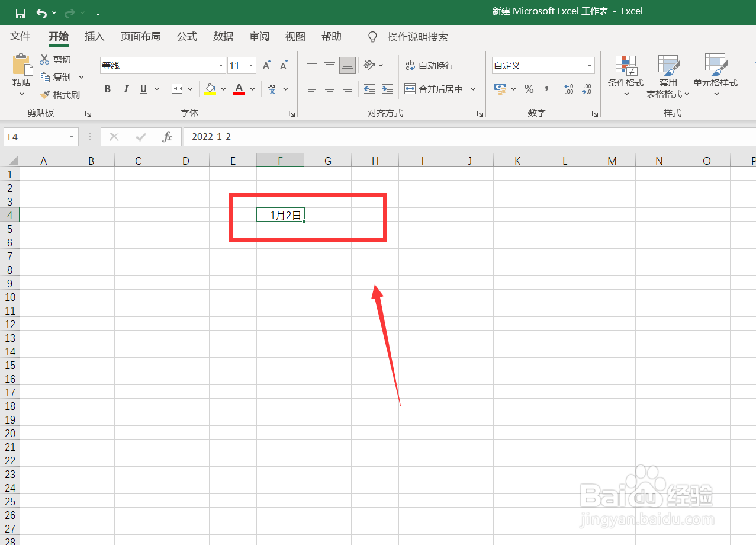Click the Increase Decimal icon
This screenshot has height=545, width=756.
click(x=569, y=89)
